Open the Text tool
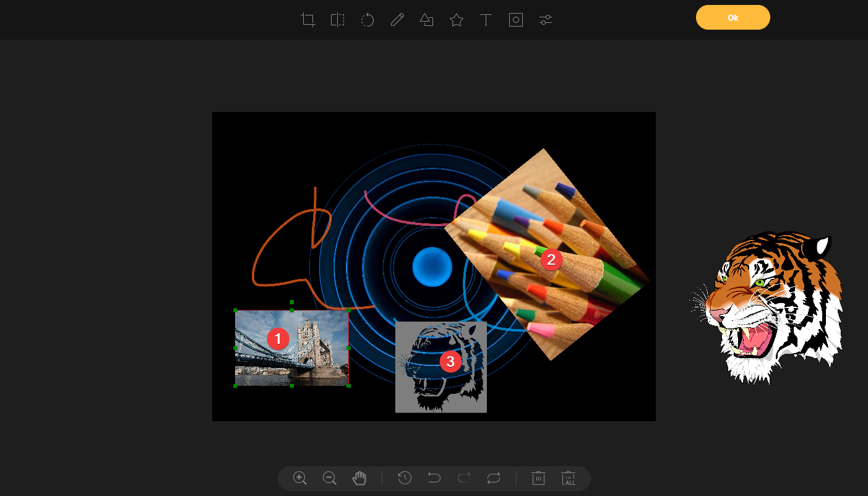Viewport: 868px width, 496px height. point(486,19)
